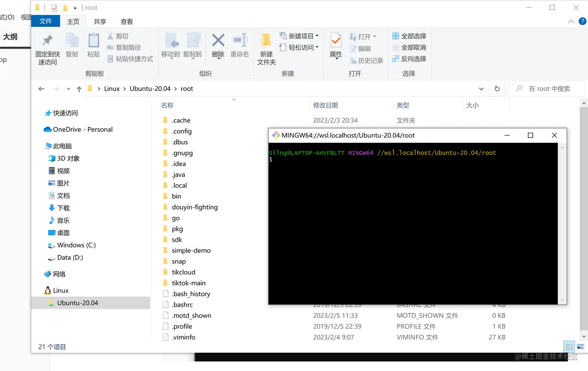The width and height of the screenshot is (588, 371).
Task: Switch to Share (共享) tab
Action: (100, 21)
